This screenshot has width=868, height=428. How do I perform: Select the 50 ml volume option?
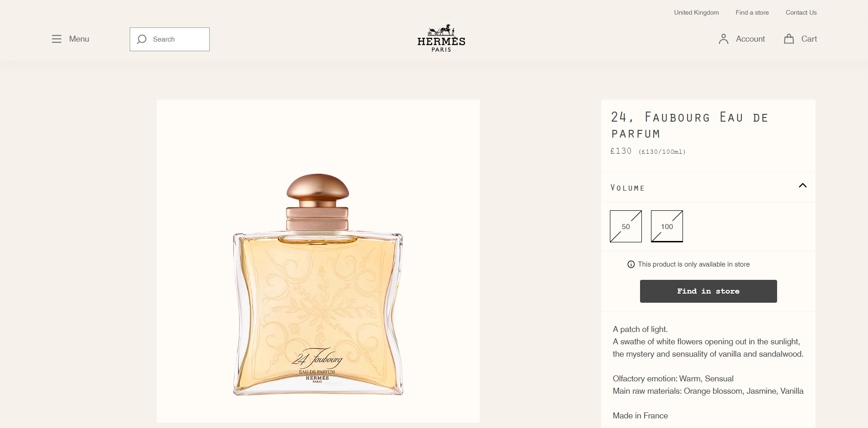coord(626,226)
